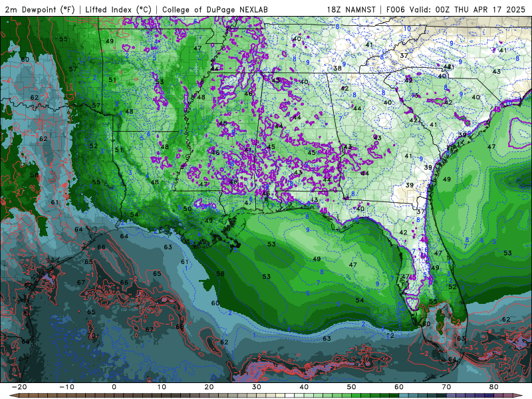Click the 0 label on the color scale
The image size is (532, 399).
[114, 387]
